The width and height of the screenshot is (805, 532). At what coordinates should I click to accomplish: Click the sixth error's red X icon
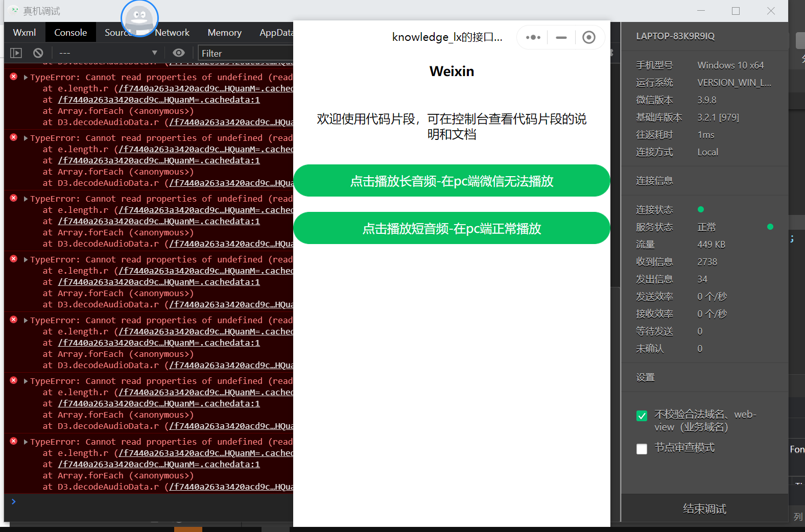pos(14,380)
